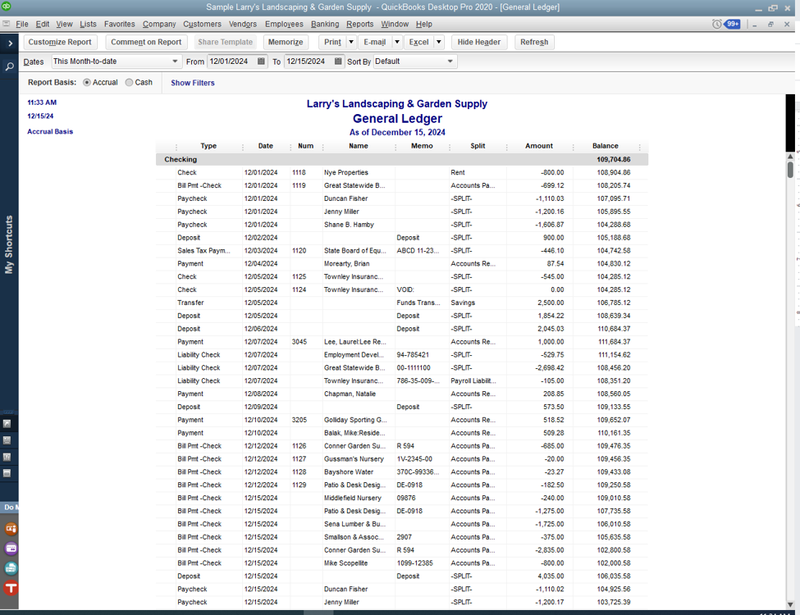
Task: Click the Mike Scopellite bill payment row
Action: point(402,563)
